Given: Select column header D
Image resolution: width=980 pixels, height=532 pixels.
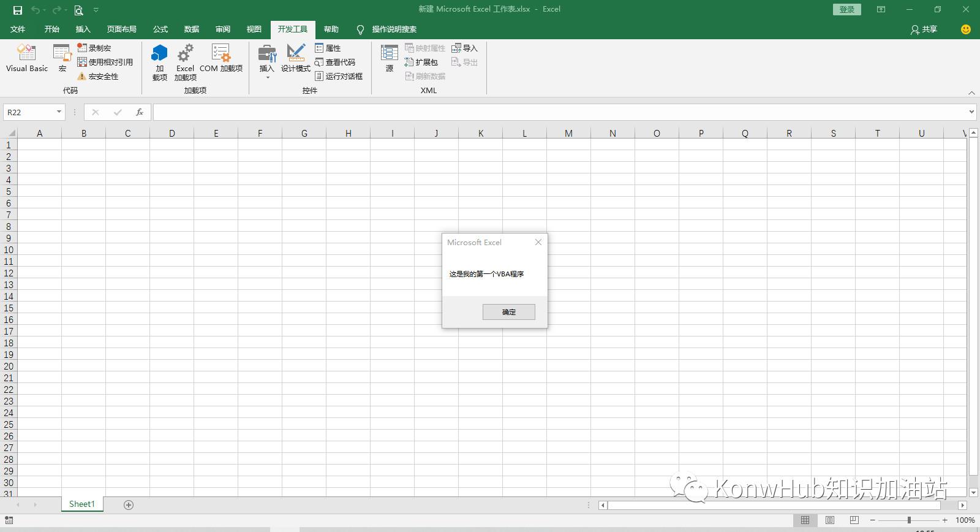Looking at the screenshot, I should [x=172, y=133].
